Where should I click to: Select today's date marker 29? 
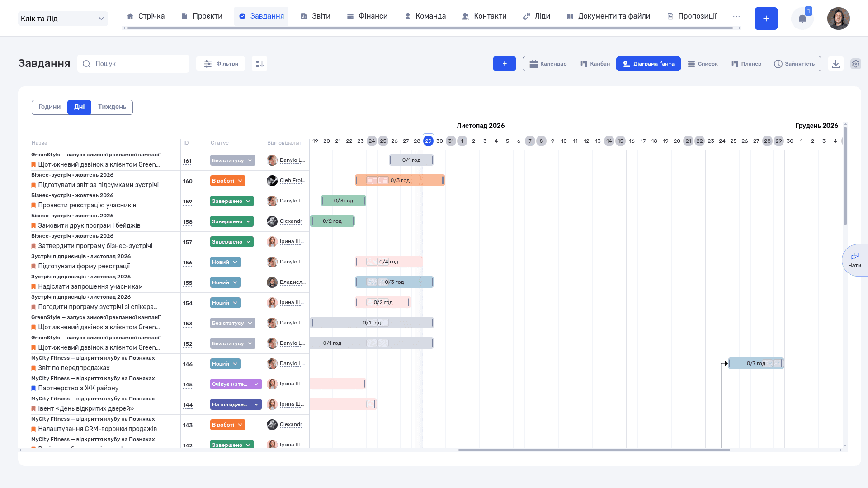pyautogui.click(x=428, y=141)
